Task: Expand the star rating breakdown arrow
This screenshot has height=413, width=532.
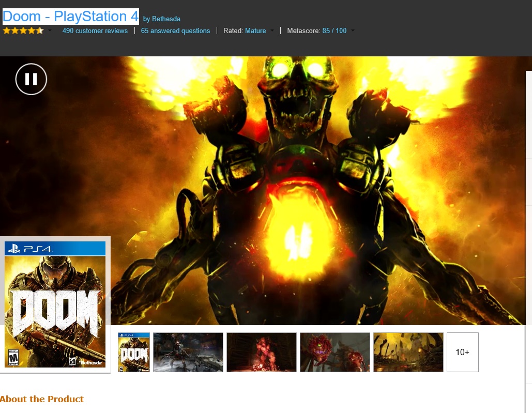Action: [x=50, y=31]
